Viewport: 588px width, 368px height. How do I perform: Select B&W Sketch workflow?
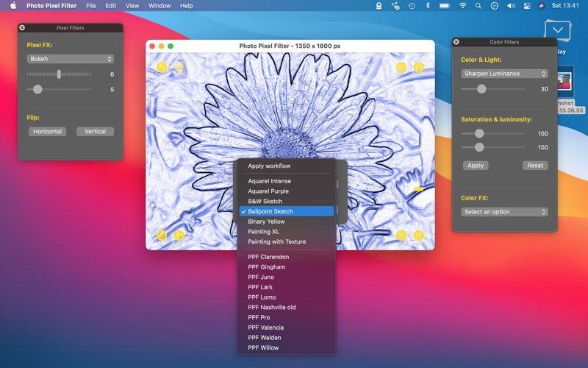pyautogui.click(x=287, y=201)
